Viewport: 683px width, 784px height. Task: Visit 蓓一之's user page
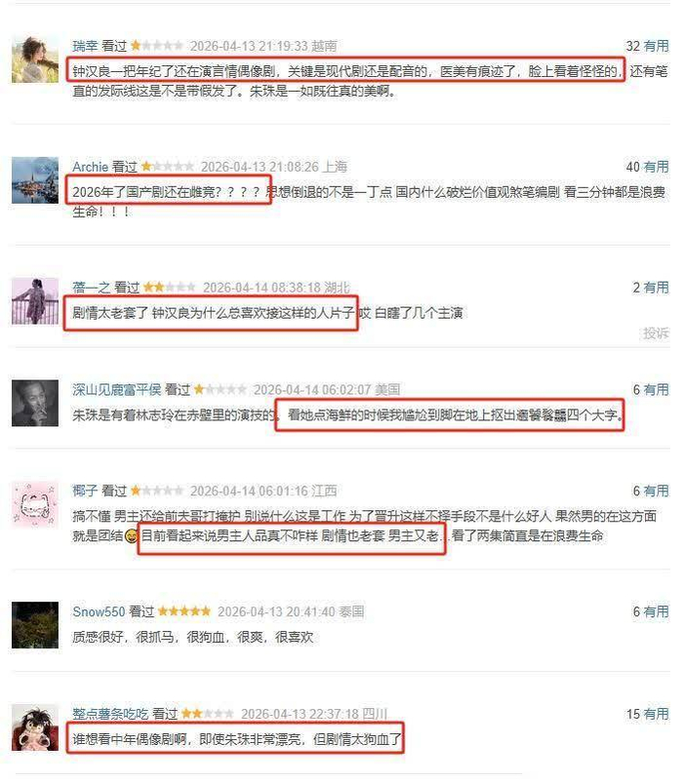pos(92,288)
